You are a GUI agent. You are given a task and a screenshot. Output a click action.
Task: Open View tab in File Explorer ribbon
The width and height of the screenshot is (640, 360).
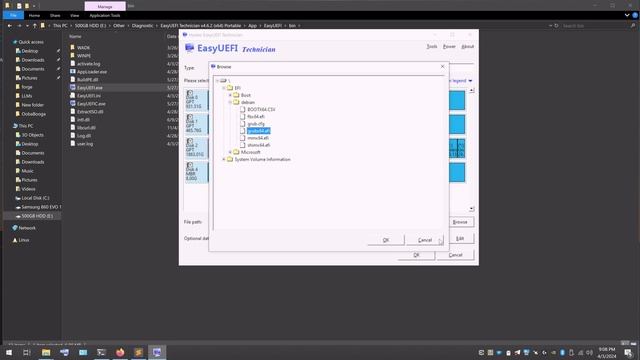75,15
